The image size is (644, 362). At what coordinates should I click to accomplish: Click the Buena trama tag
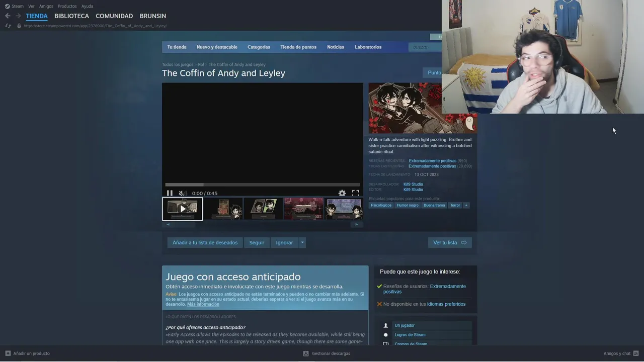coord(434,205)
